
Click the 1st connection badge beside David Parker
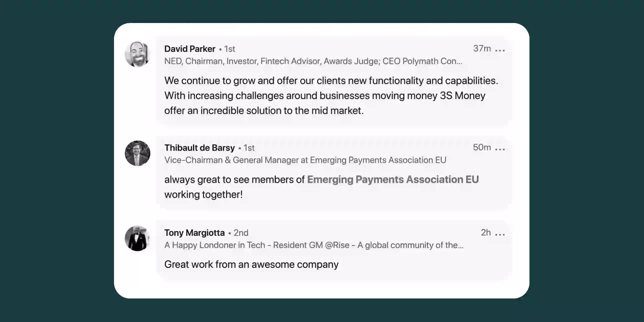[229, 49]
